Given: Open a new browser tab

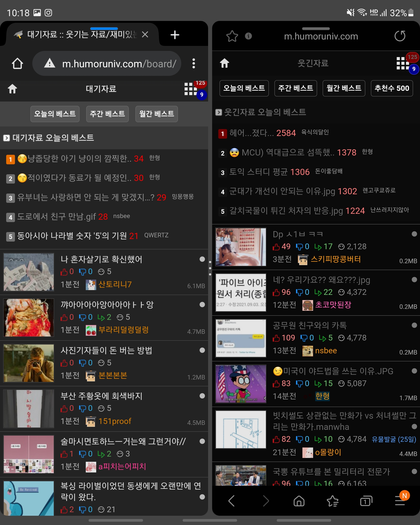Looking at the screenshot, I should tap(175, 35).
